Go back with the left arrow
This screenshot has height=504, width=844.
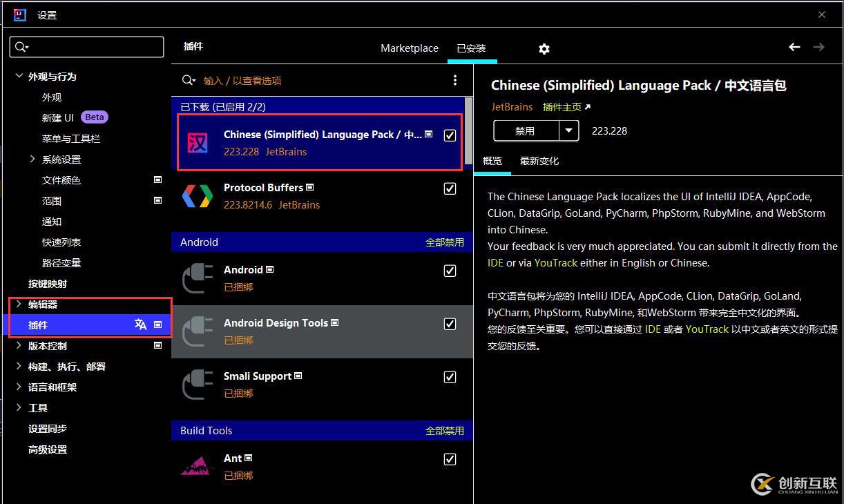794,47
